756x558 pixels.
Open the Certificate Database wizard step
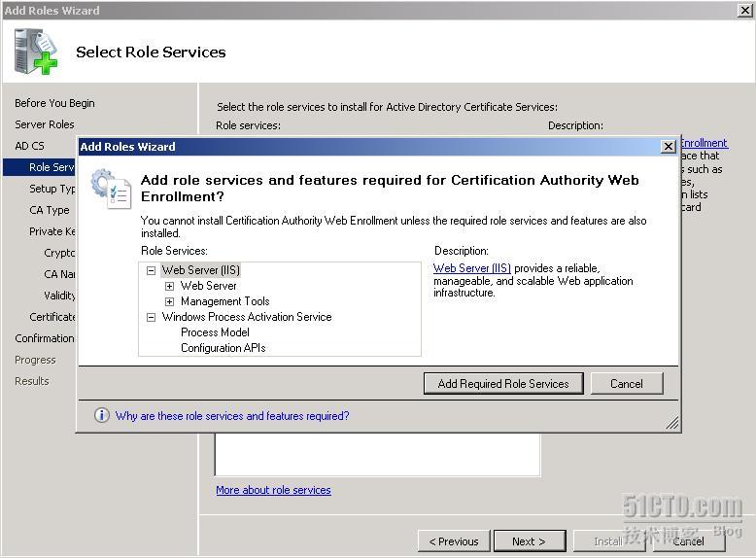point(52,317)
